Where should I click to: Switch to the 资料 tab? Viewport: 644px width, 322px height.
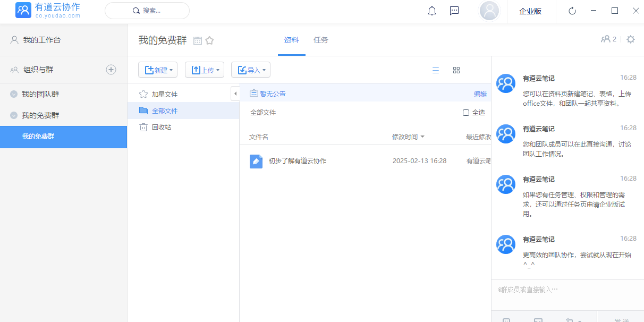(292, 40)
